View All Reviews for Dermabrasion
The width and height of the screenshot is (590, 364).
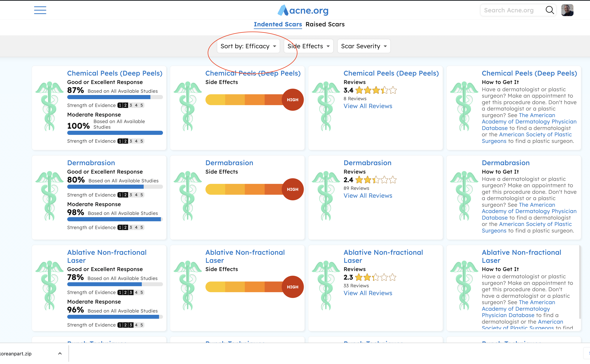tap(368, 195)
